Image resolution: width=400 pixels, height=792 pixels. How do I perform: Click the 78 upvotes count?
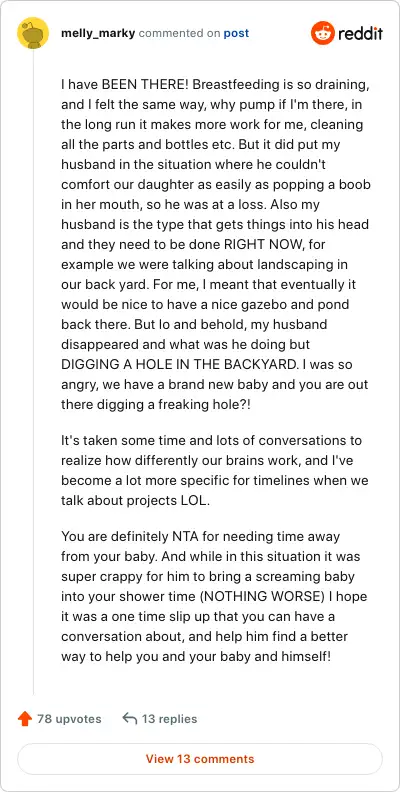tap(69, 719)
